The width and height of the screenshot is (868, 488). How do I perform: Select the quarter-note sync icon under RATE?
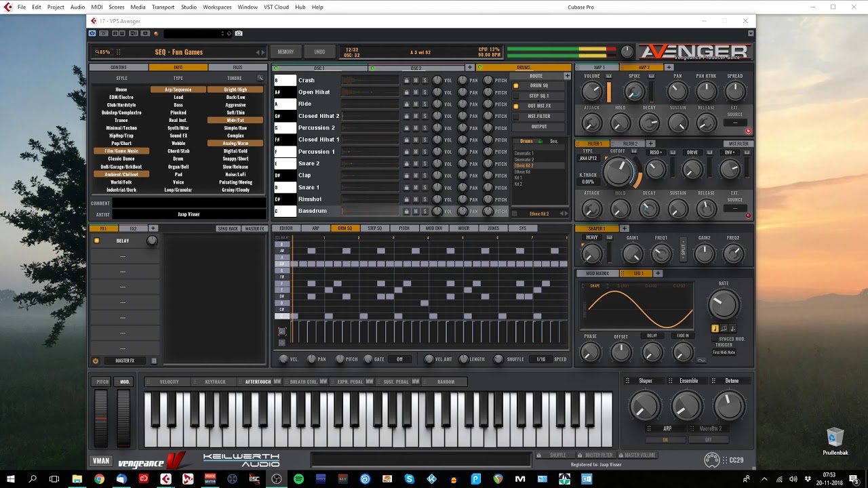coord(715,329)
